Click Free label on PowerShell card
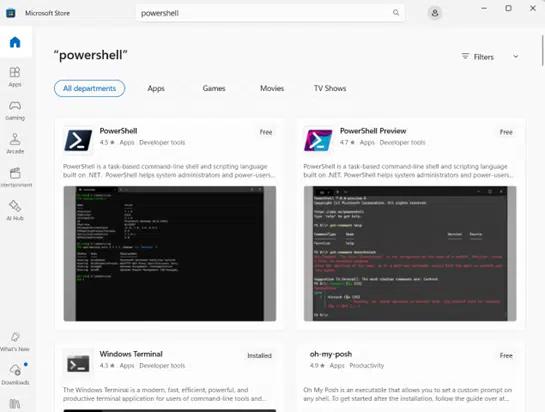Viewport: 545px width, 412px height. click(266, 132)
